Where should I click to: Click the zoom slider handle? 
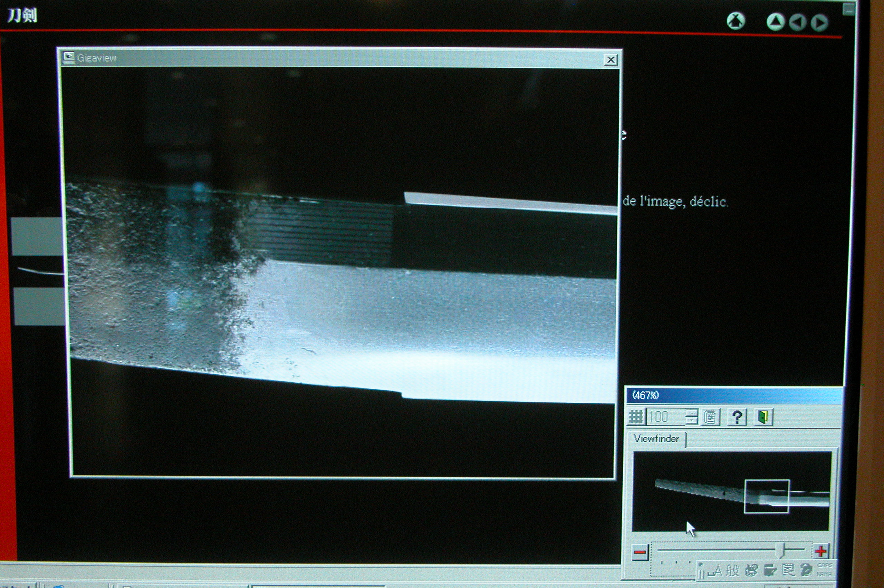(780, 550)
